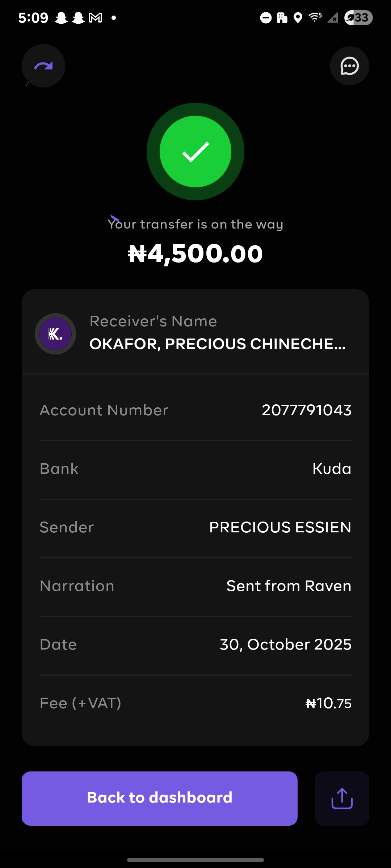Tap the account number 2077791043
The image size is (391, 868).
point(306,410)
